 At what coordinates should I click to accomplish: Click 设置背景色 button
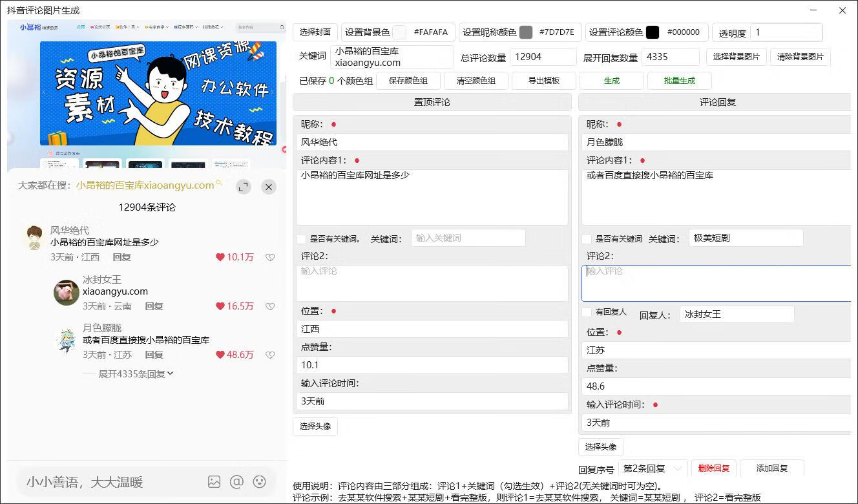[368, 32]
